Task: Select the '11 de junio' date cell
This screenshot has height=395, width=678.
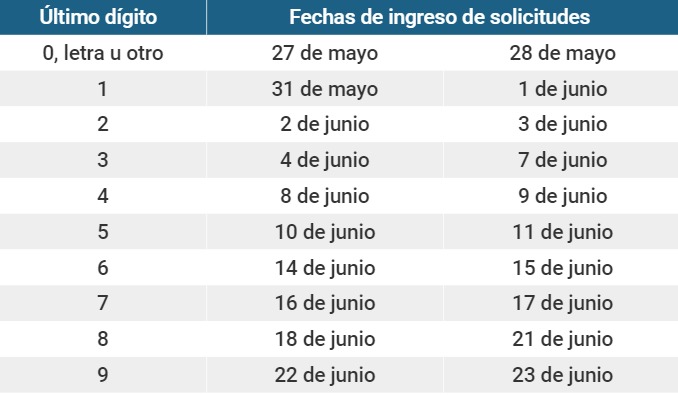Action: 561,232
